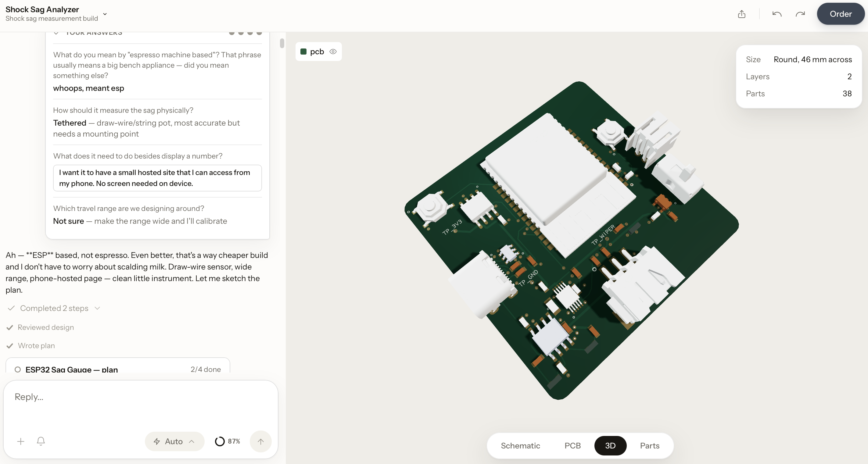Undo the last change
This screenshot has width=868, height=464.
point(777,14)
